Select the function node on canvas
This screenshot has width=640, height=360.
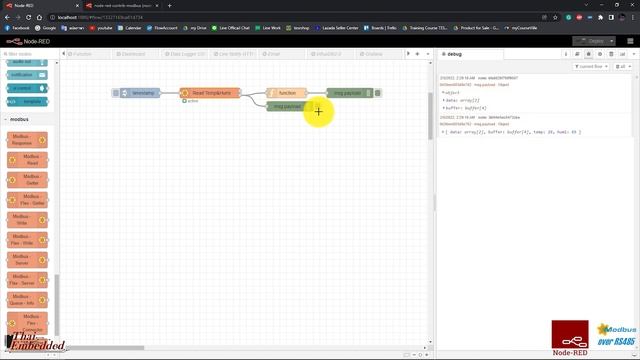pyautogui.click(x=287, y=93)
